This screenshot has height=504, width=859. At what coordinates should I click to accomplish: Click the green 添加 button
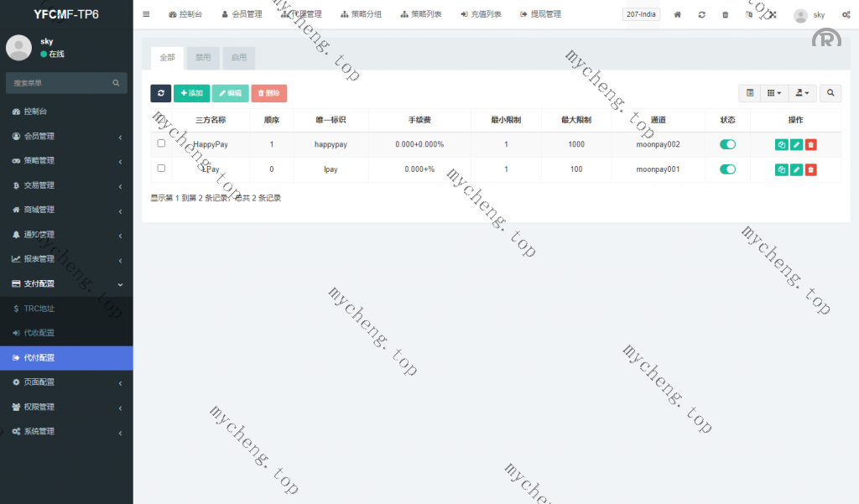click(x=192, y=93)
